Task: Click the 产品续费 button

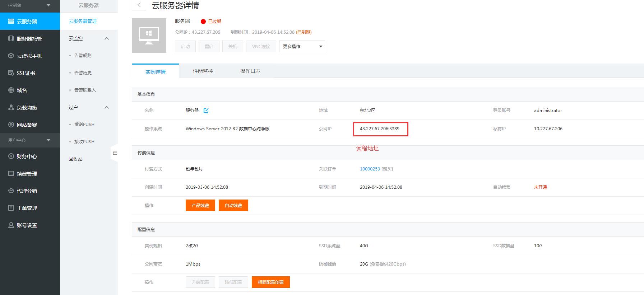Action: tap(200, 205)
